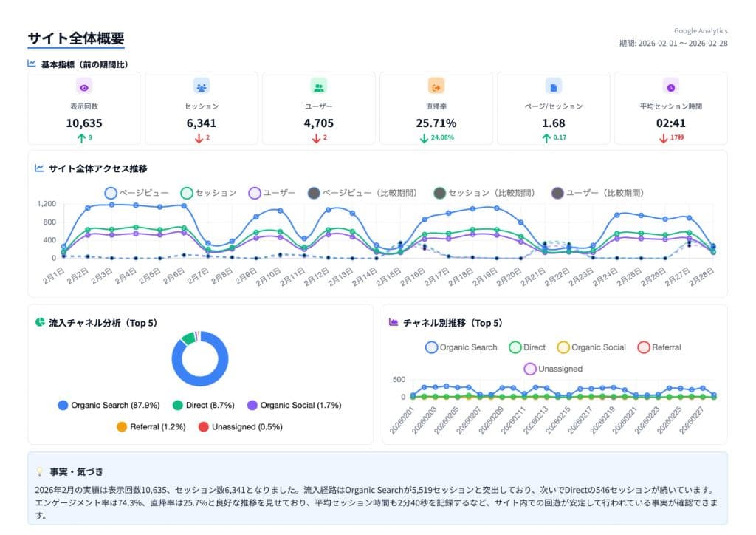Click the サイト全体概要 page heading
This screenshot has height=535, width=756.
click(76, 38)
